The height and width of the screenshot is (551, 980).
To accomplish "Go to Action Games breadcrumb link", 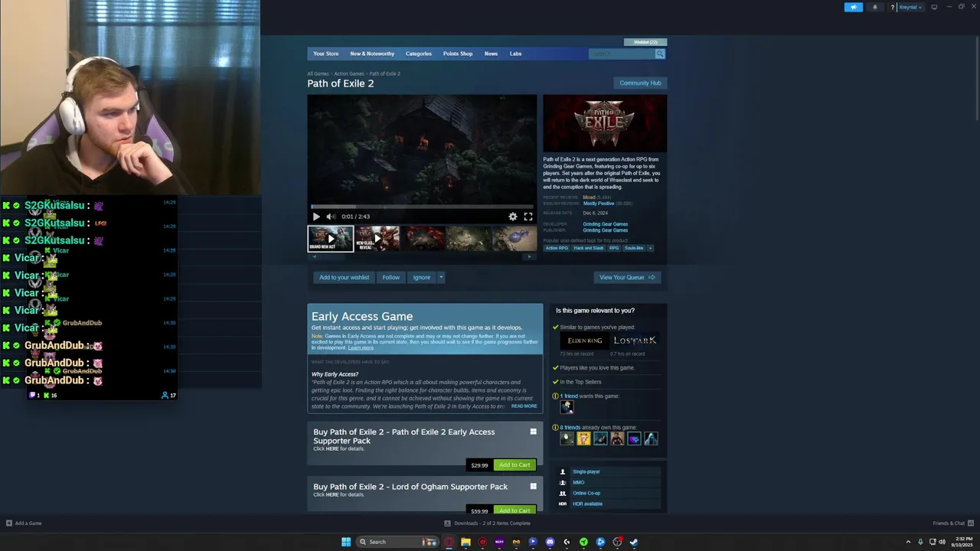I will 349,73.
